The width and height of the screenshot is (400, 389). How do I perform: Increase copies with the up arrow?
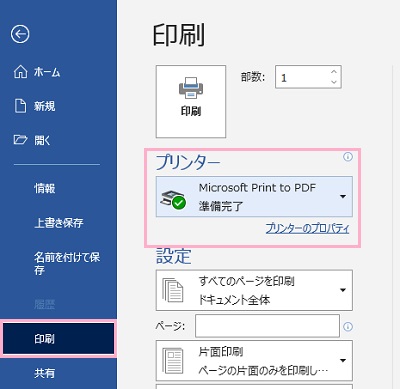point(334,72)
